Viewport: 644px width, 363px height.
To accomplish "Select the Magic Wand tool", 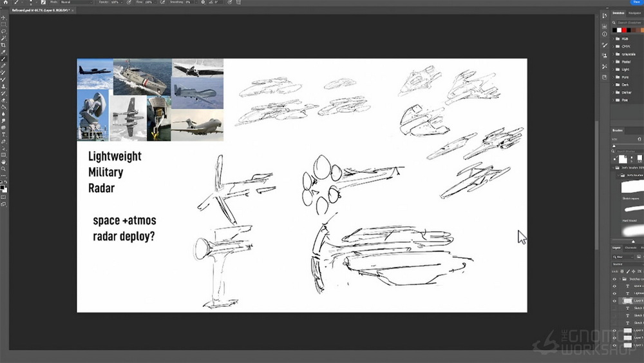I will click(x=3, y=38).
